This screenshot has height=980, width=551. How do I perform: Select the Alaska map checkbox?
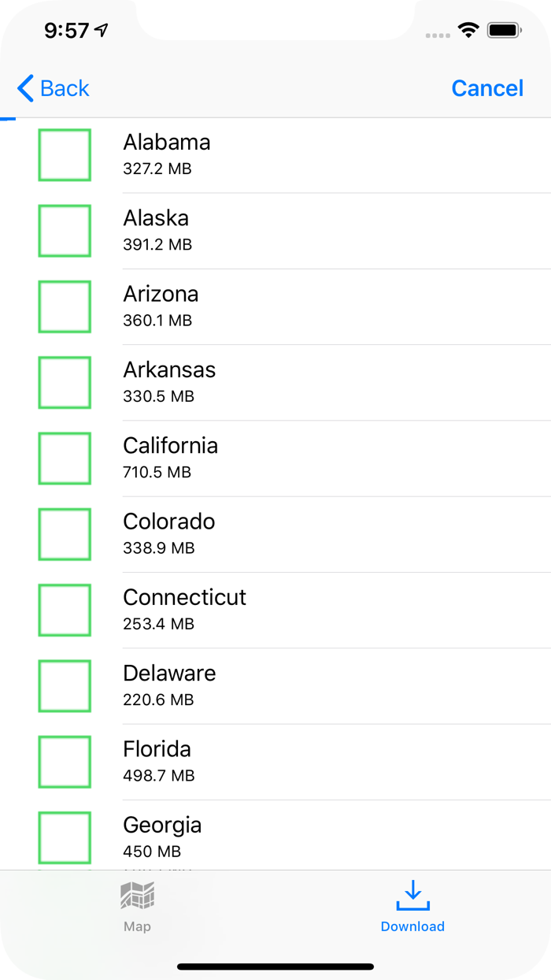[65, 231]
